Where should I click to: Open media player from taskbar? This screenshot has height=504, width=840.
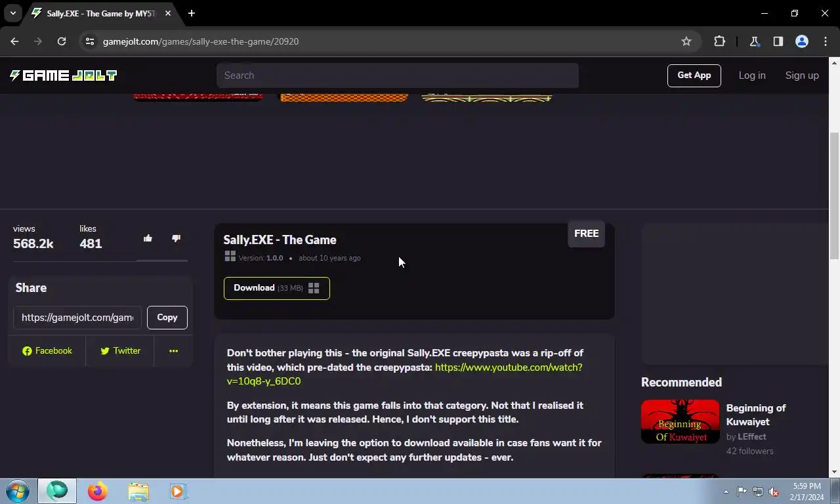click(178, 491)
